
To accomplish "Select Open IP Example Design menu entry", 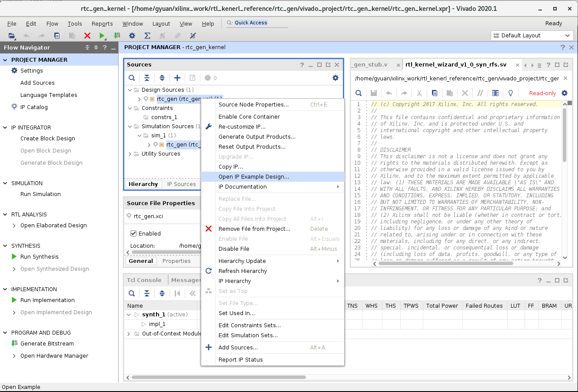I will pyautogui.click(x=253, y=177).
